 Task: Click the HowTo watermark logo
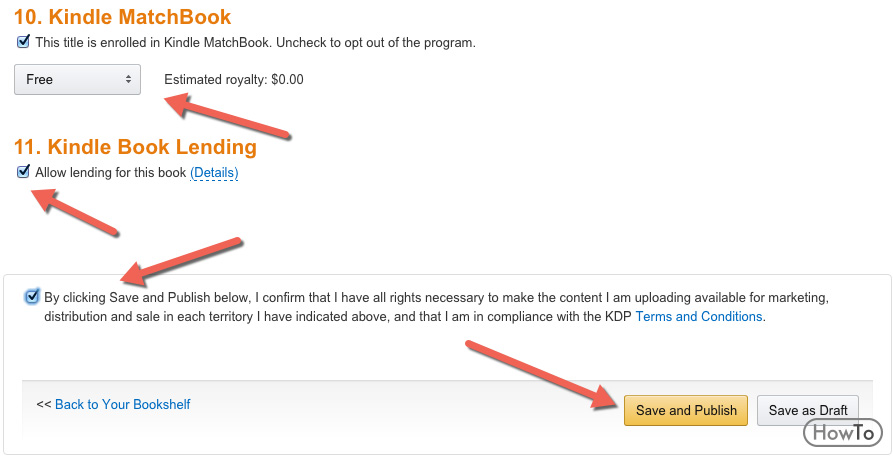tap(842, 433)
